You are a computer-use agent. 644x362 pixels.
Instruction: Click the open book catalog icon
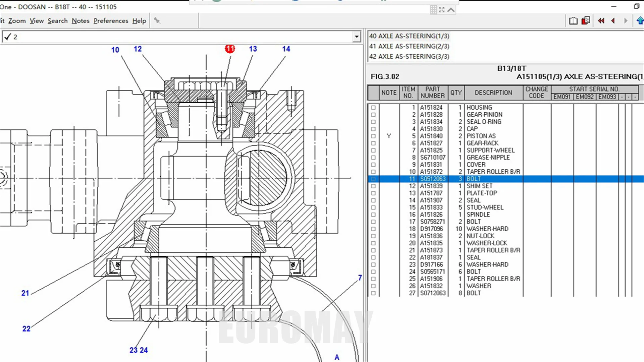coord(573,21)
